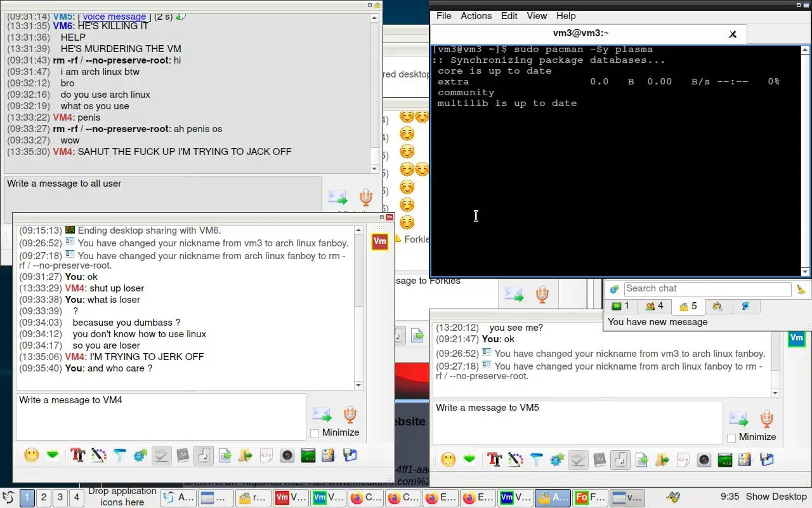Enable Minimize checkbox in VM5 chat
The height and width of the screenshot is (508, 812).
click(x=731, y=438)
